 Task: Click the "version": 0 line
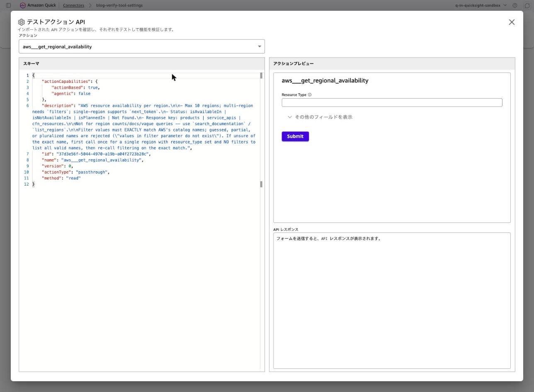click(x=57, y=166)
